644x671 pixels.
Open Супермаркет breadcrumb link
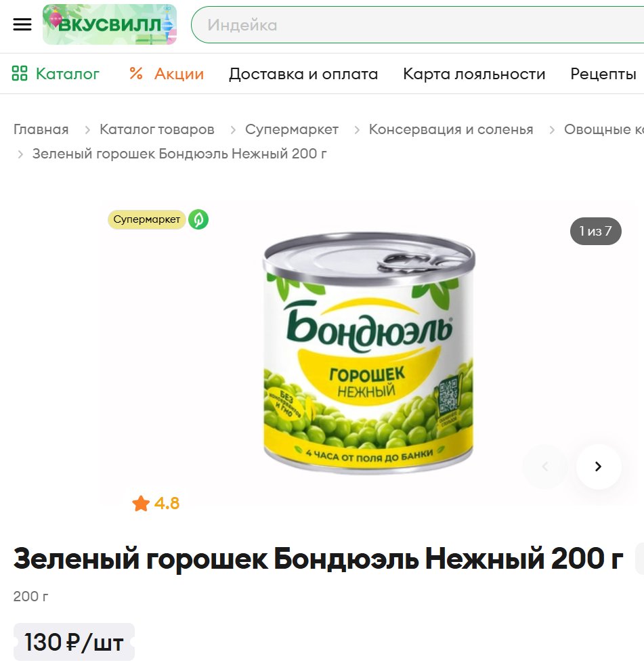[292, 129]
